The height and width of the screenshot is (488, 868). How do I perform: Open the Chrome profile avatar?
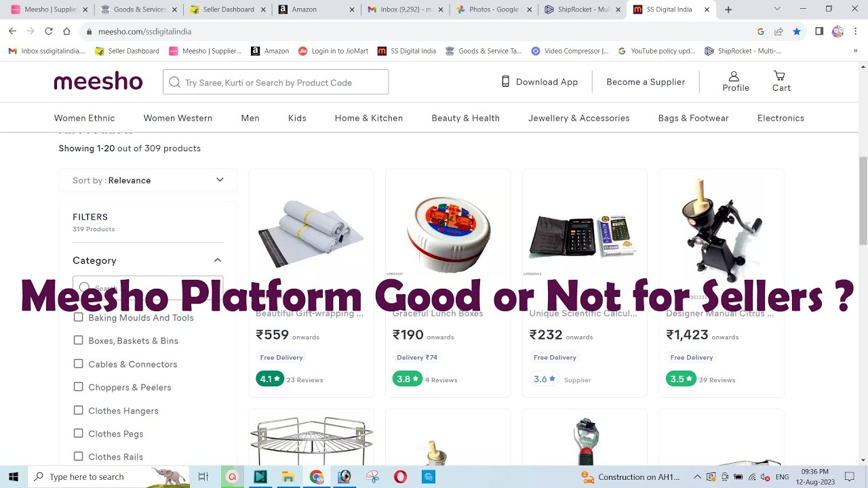(837, 31)
